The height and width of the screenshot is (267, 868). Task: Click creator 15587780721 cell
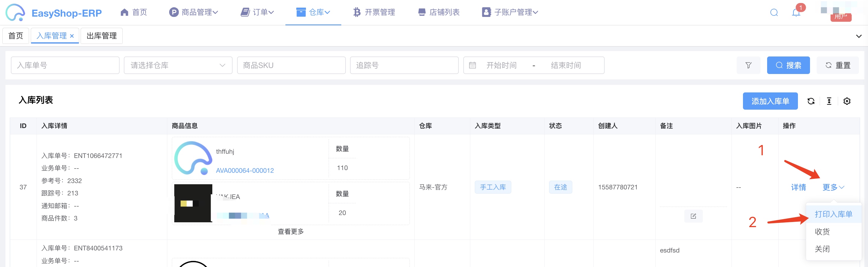click(x=618, y=187)
